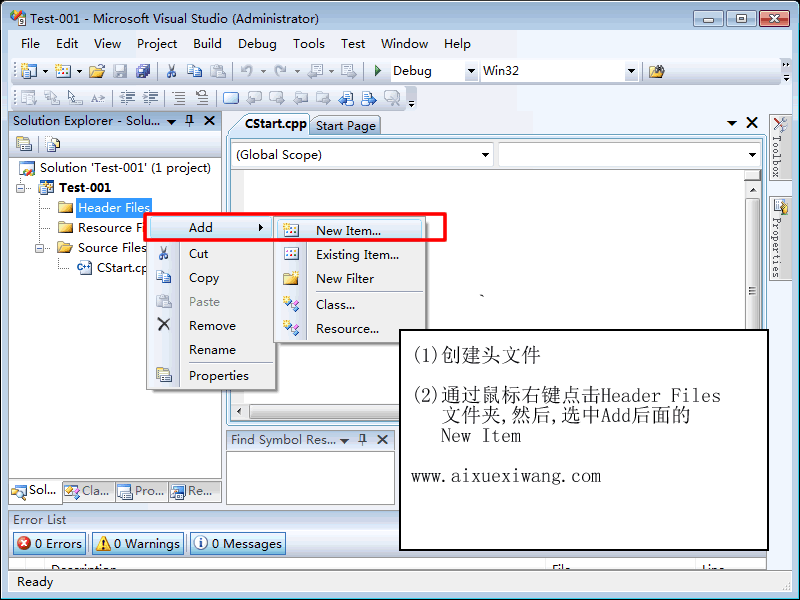Image resolution: width=800 pixels, height=600 pixels.
Task: Choose New Item... from the Add submenu
Action: click(x=348, y=230)
